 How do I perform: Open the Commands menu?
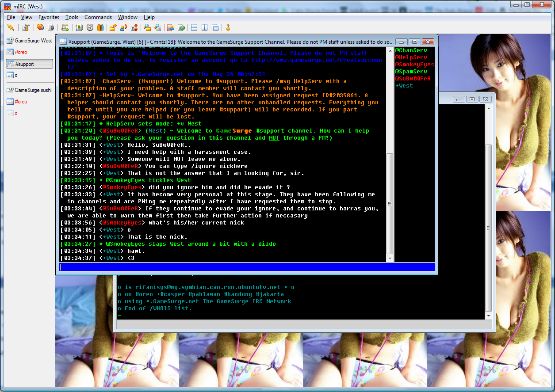[98, 17]
